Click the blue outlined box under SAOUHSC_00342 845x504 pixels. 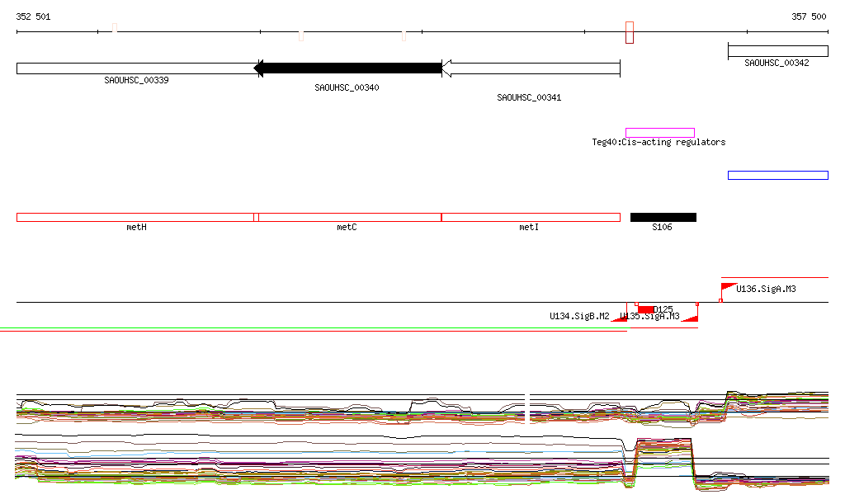(777, 175)
